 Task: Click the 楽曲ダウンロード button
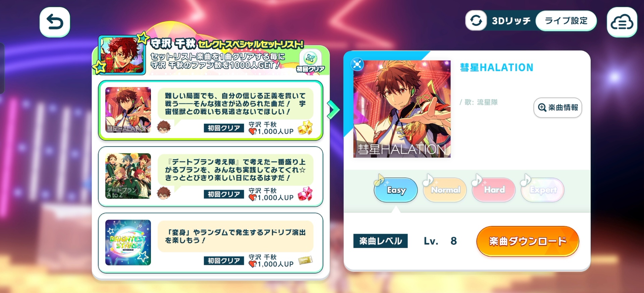point(528,241)
